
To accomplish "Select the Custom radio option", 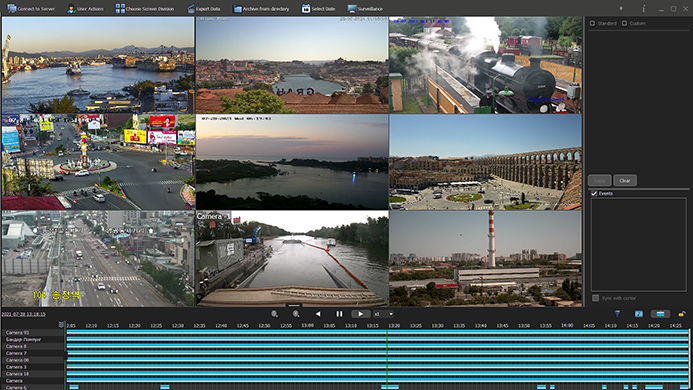I will pyautogui.click(x=633, y=23).
